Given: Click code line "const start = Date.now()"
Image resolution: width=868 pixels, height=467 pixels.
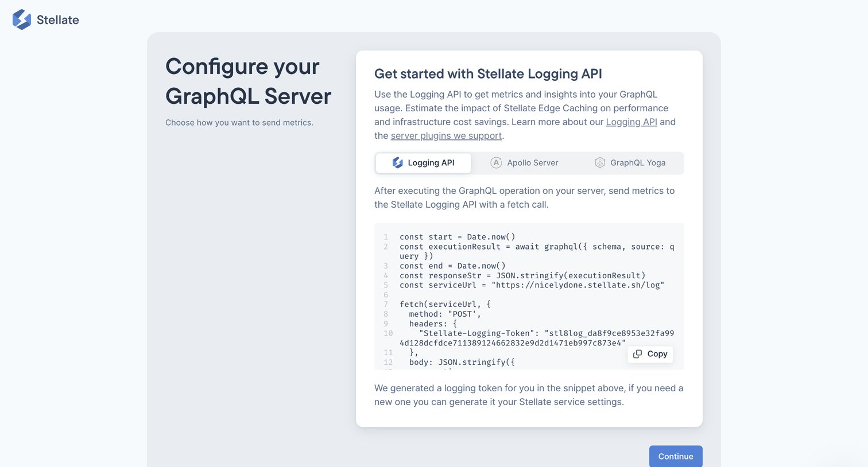Looking at the screenshot, I should pyautogui.click(x=458, y=237).
